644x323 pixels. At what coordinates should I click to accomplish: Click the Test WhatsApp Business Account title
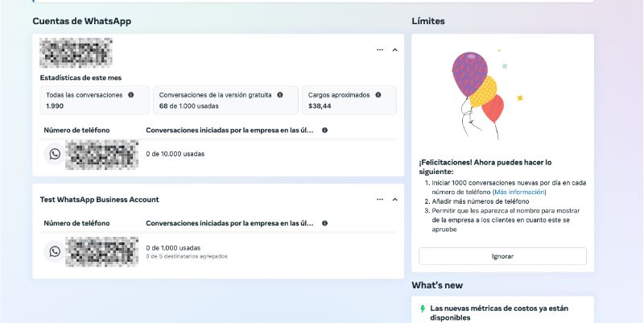(x=100, y=200)
